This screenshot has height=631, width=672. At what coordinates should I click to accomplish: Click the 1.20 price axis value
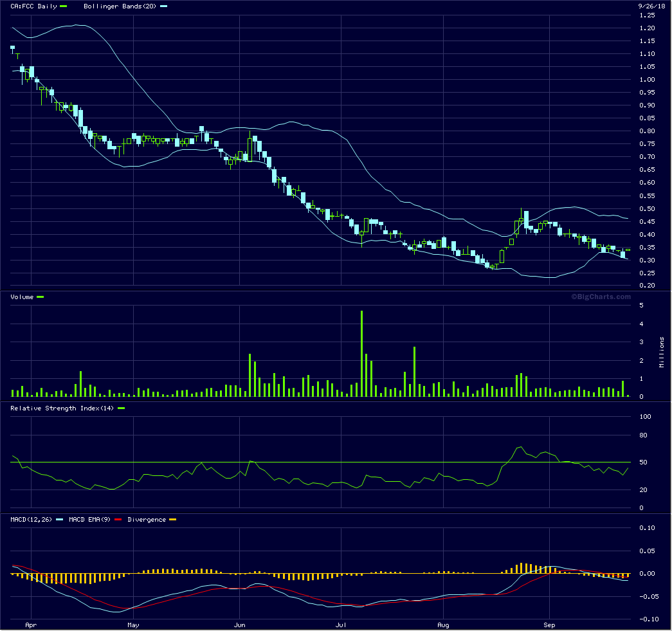[647, 28]
